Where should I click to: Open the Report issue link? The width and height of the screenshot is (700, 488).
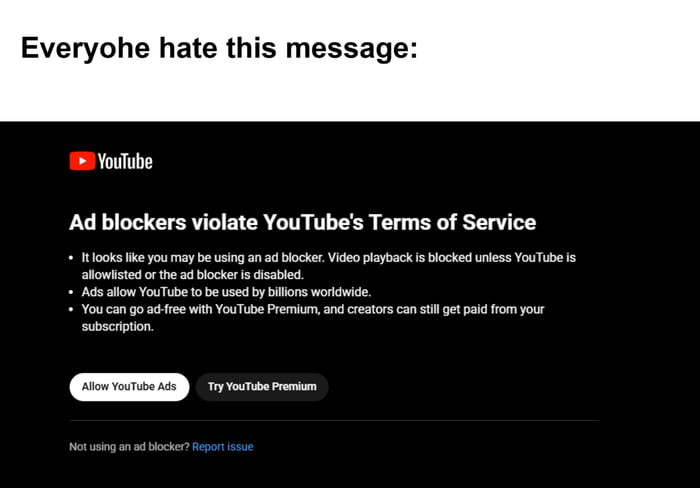223,446
